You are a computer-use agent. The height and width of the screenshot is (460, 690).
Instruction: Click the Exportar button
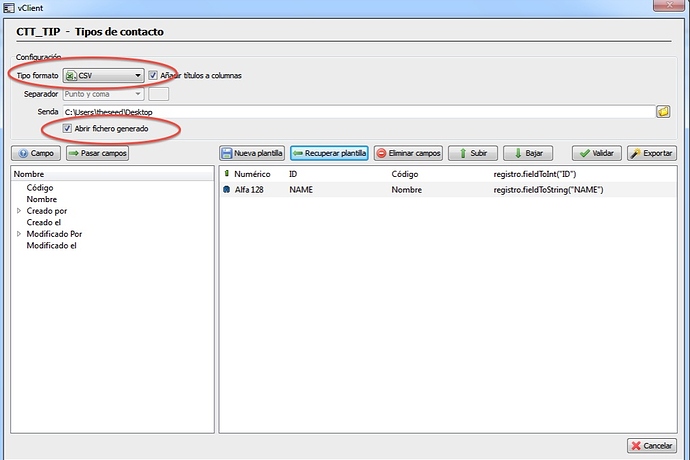[x=652, y=153]
